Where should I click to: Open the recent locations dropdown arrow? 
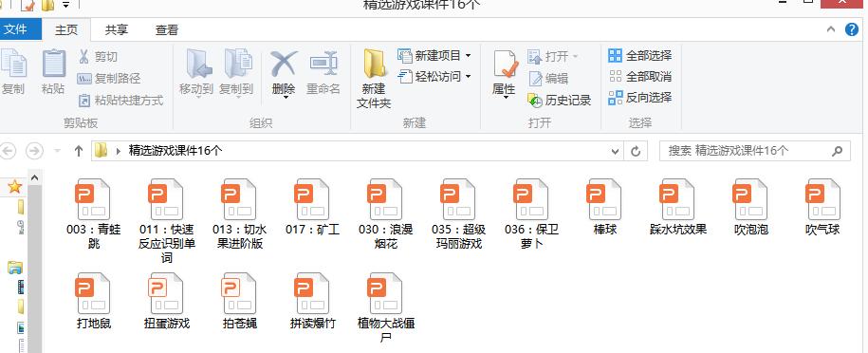[x=57, y=151]
